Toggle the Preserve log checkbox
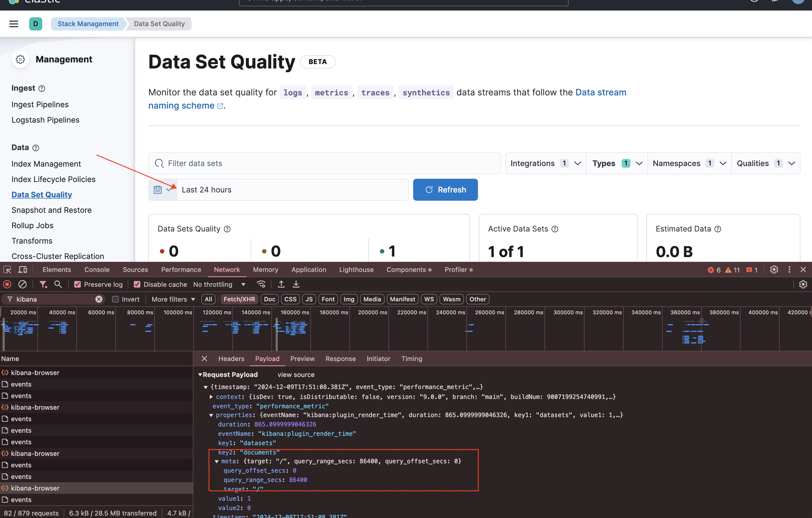The image size is (812, 518). click(77, 285)
